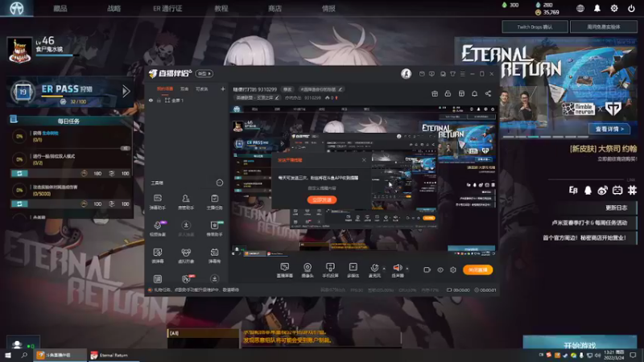644x362 pixels.
Task: Toggle lock on the 全屏 1 source
Action: (159, 101)
